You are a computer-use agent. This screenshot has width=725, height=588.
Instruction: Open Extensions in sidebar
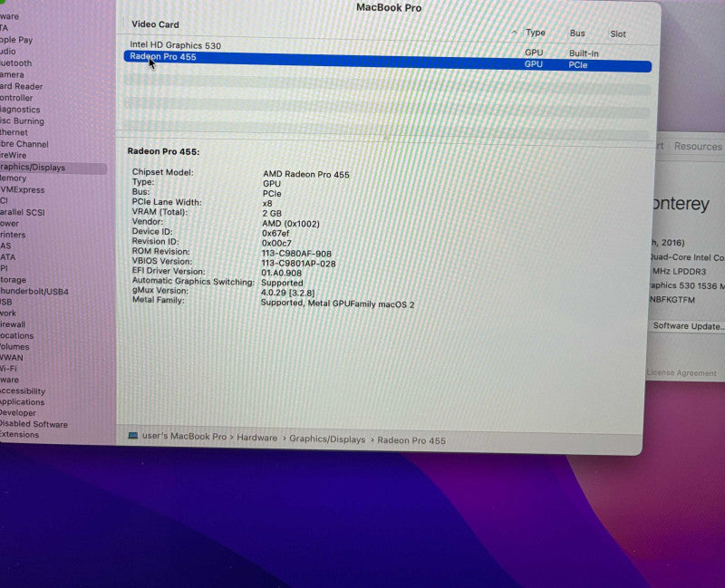point(19,435)
